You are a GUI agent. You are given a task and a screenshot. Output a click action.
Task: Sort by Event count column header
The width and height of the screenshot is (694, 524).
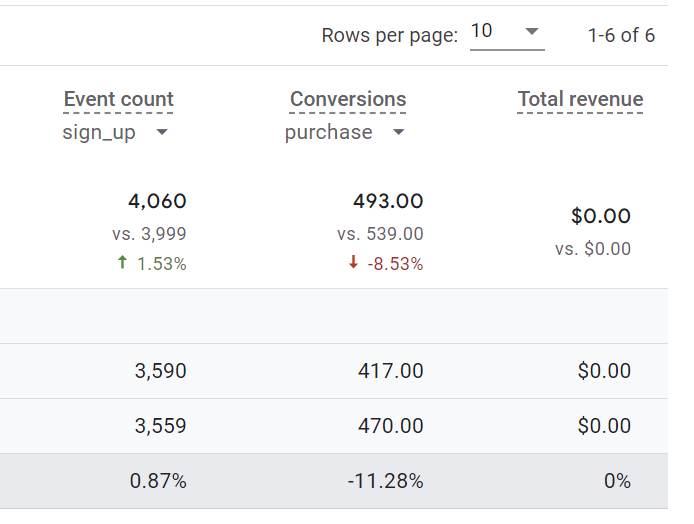pos(118,99)
